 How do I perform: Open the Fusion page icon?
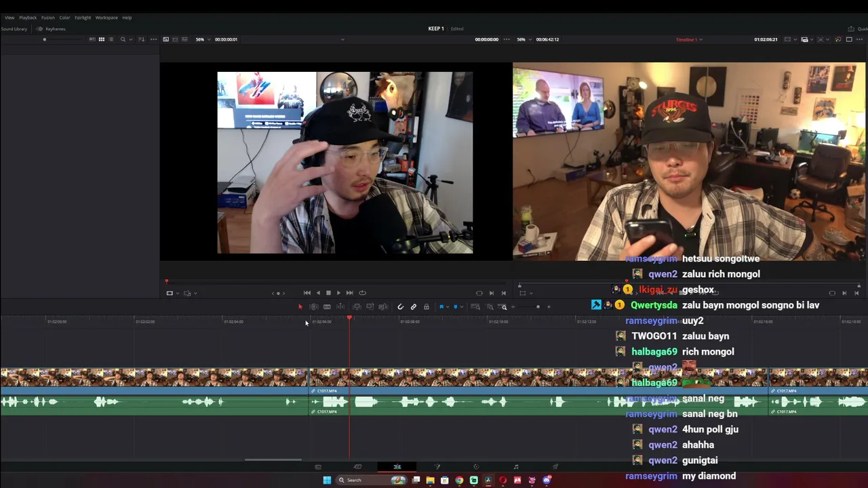coord(437,467)
